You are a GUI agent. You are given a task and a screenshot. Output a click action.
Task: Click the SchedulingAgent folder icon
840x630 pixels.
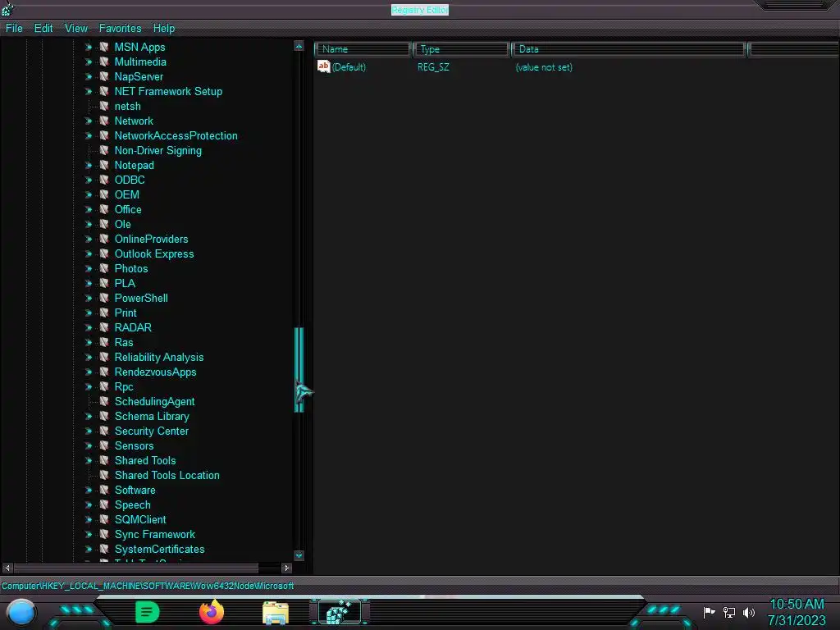(104, 402)
